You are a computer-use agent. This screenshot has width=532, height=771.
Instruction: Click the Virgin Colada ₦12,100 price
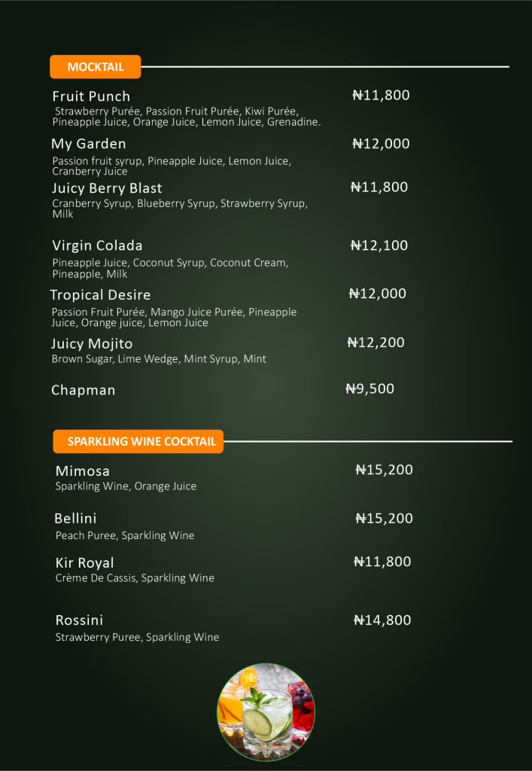click(379, 245)
